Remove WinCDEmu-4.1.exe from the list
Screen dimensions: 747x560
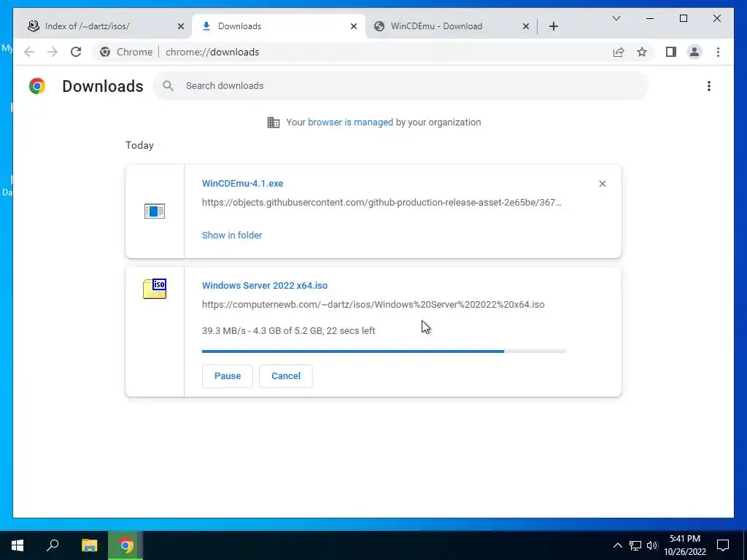602,184
